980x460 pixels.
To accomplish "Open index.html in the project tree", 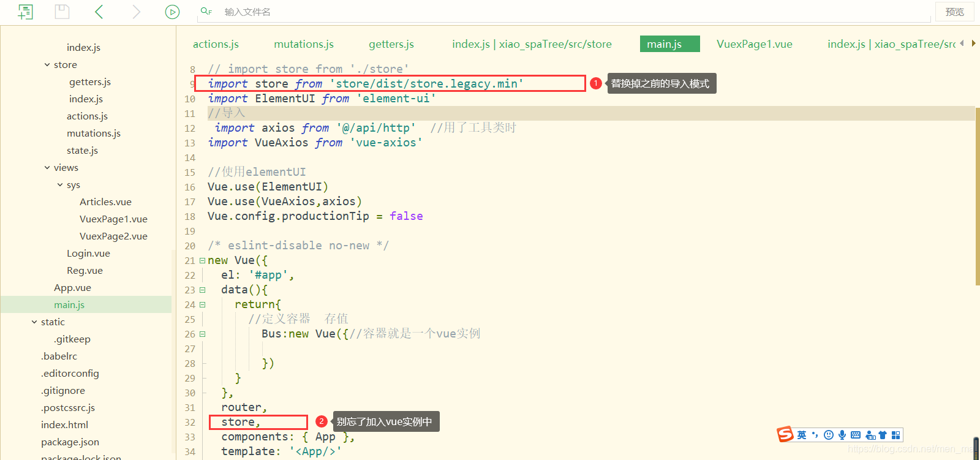I will click(x=64, y=424).
